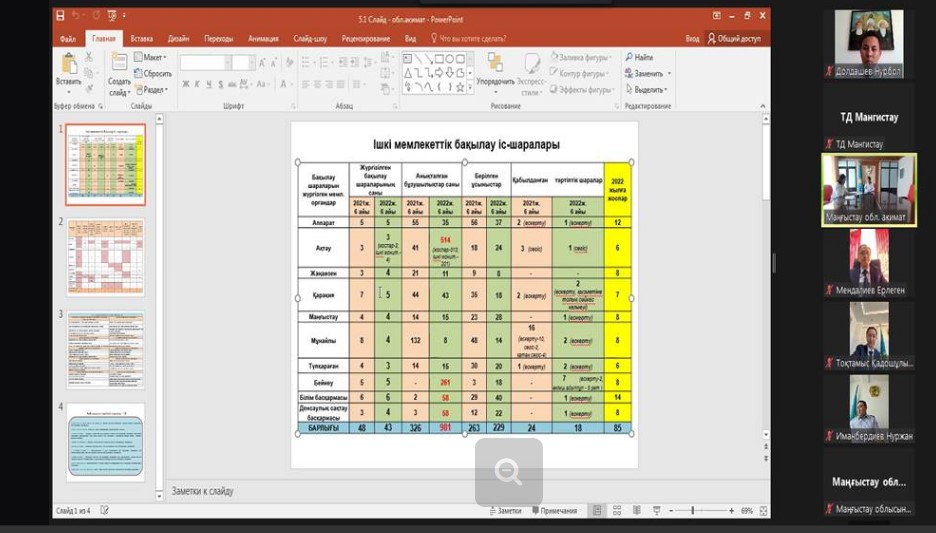Select the star shape in shapes gallery
This screenshot has width=936, height=533.
pos(460,87)
